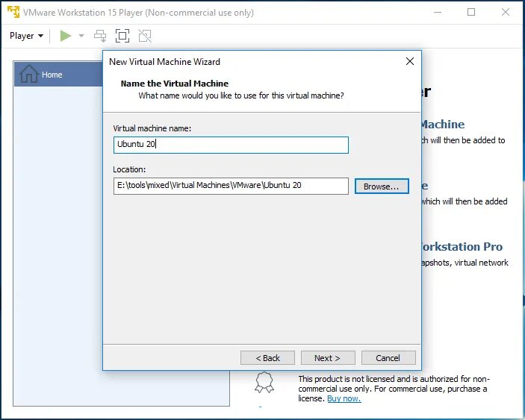Open the Buy now link
This screenshot has width=525, height=420.
pyautogui.click(x=344, y=398)
